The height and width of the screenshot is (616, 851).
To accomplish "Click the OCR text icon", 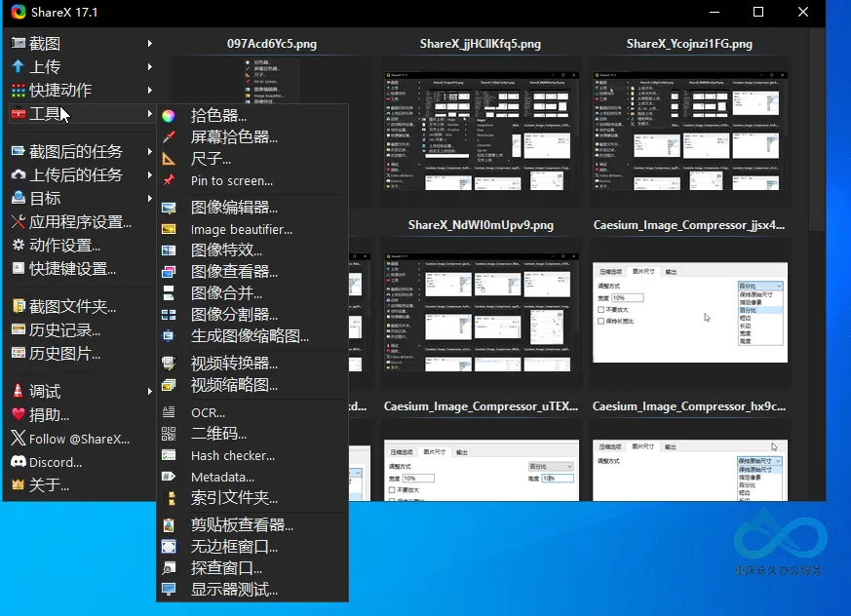I will click(169, 412).
